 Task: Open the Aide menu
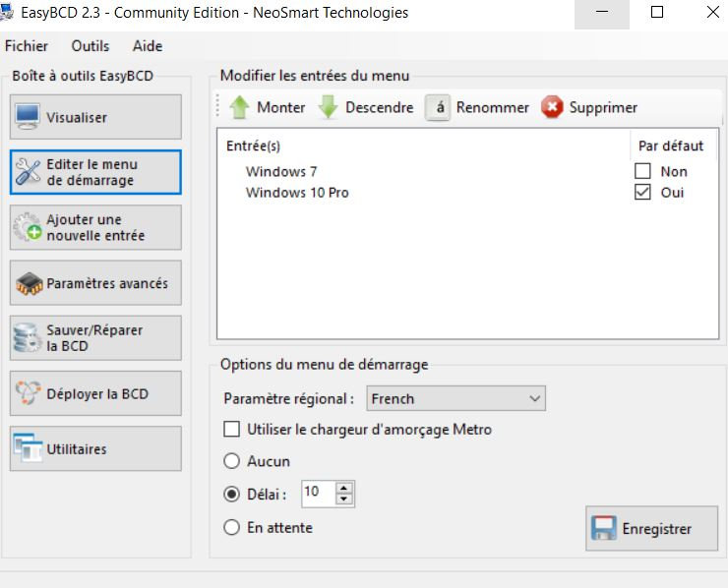pos(148,46)
